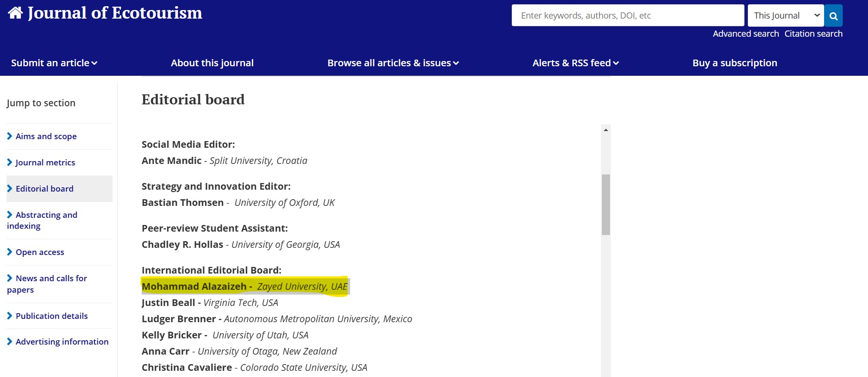This screenshot has width=868, height=377.
Task: Open the This Journal search scope dropdown
Action: pyautogui.click(x=785, y=16)
